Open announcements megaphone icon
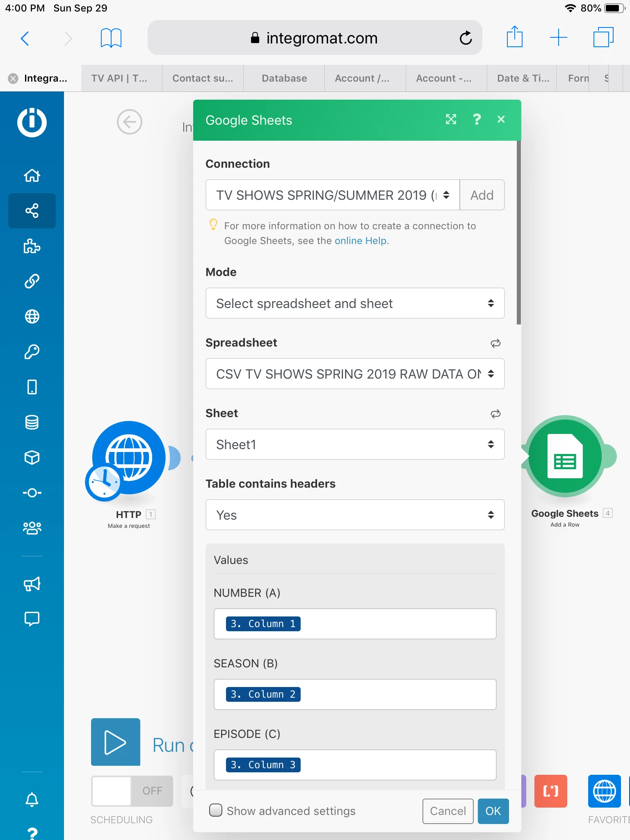The height and width of the screenshot is (840, 630). [32, 584]
